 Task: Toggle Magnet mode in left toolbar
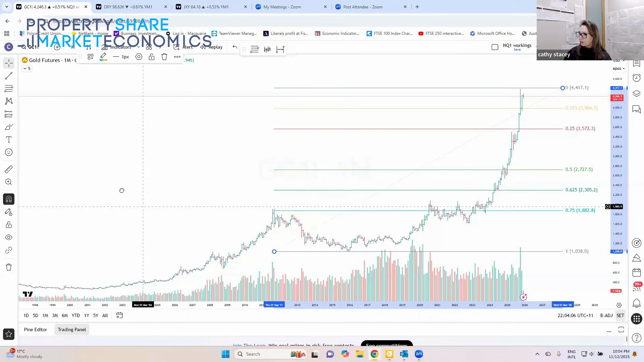[8, 199]
